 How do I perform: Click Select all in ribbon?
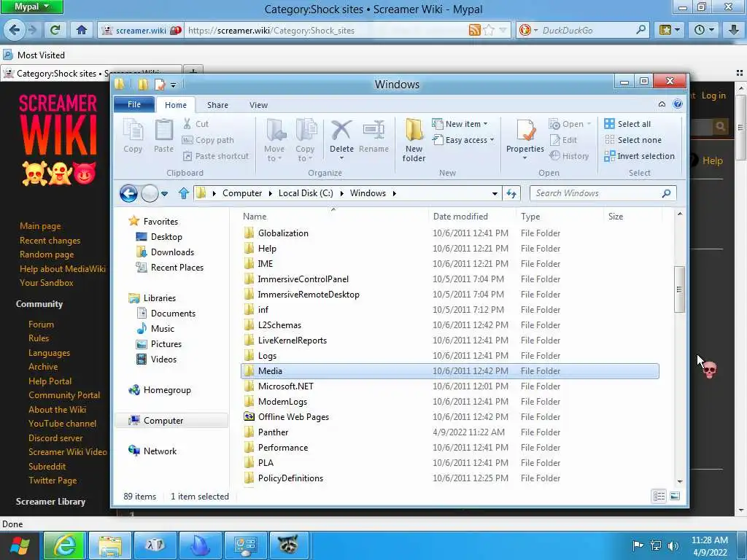pyautogui.click(x=627, y=124)
